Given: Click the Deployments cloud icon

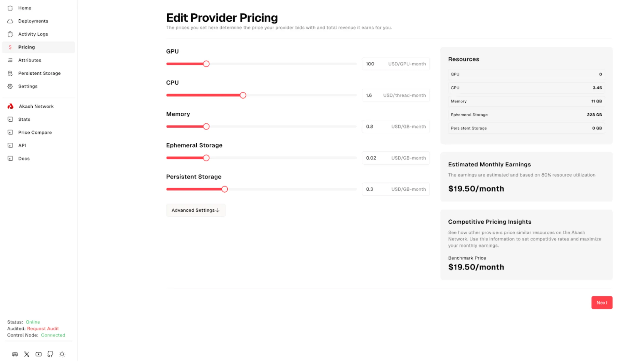Looking at the screenshot, I should [10, 21].
